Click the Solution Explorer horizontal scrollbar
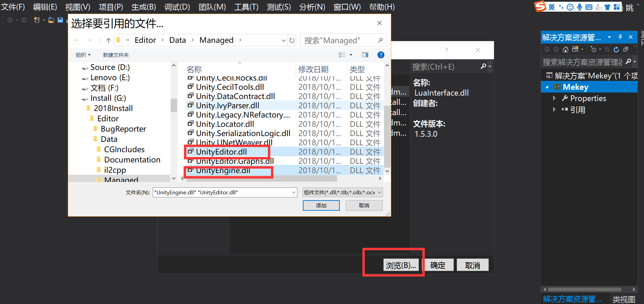 (585, 290)
